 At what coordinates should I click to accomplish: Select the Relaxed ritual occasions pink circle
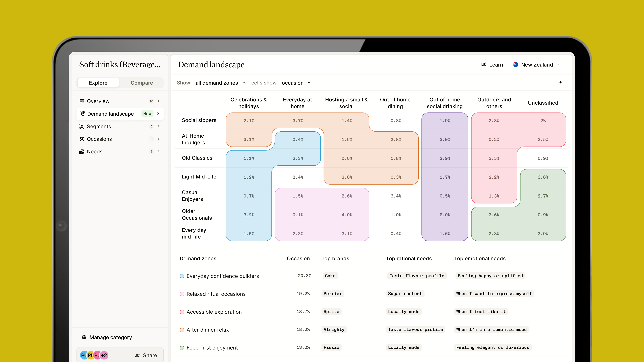[x=182, y=294]
